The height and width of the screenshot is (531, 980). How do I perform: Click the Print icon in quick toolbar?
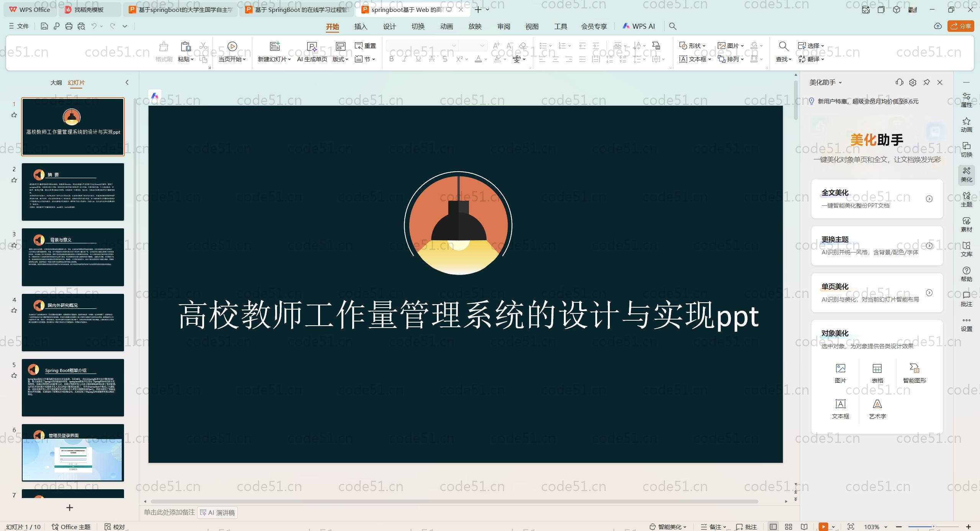[69, 26]
